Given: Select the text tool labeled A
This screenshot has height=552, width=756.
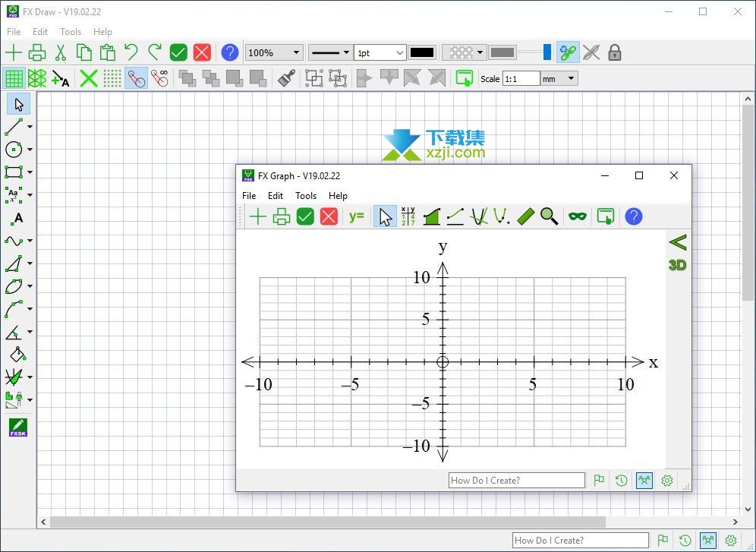Looking at the screenshot, I should coord(18,219).
